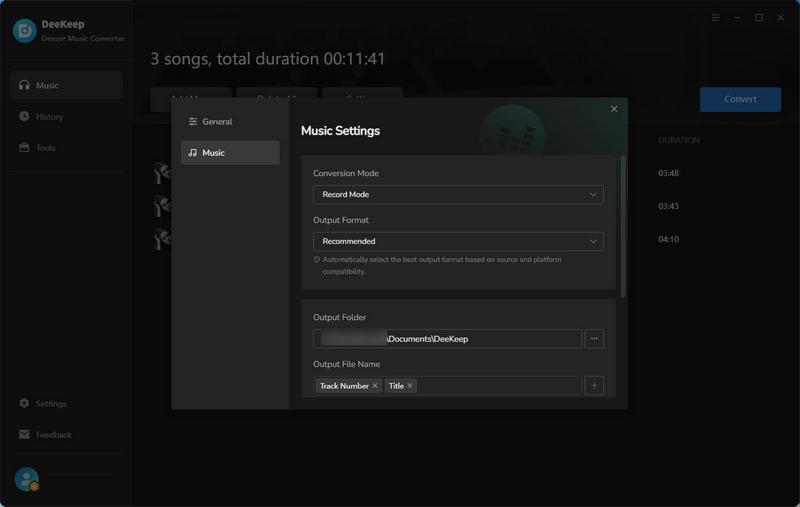Click the 03:43 duration value
The height and width of the screenshot is (507, 800).
(x=668, y=206)
